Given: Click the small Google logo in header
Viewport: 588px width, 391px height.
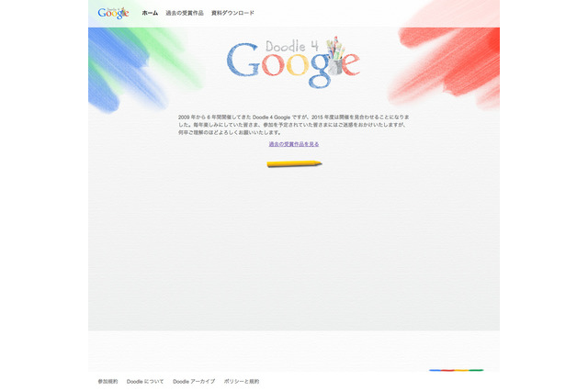Looking at the screenshot, I should click(x=113, y=13).
